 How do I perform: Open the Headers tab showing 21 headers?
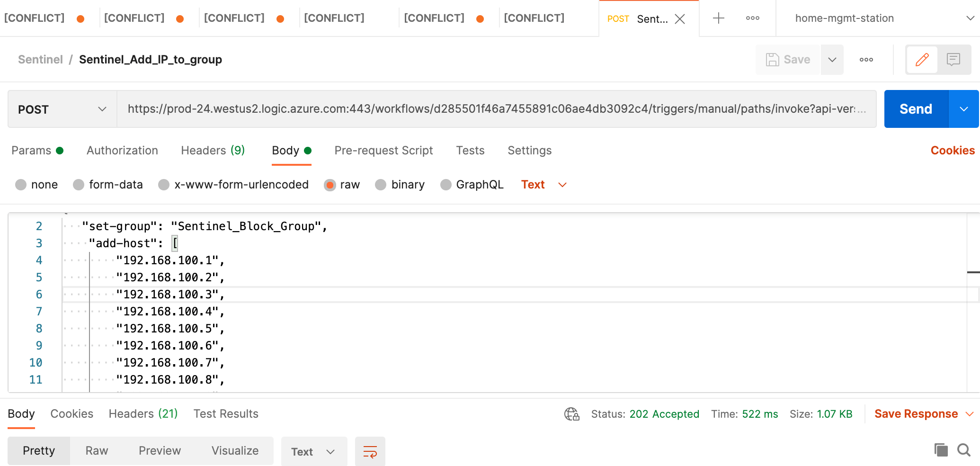(x=143, y=413)
